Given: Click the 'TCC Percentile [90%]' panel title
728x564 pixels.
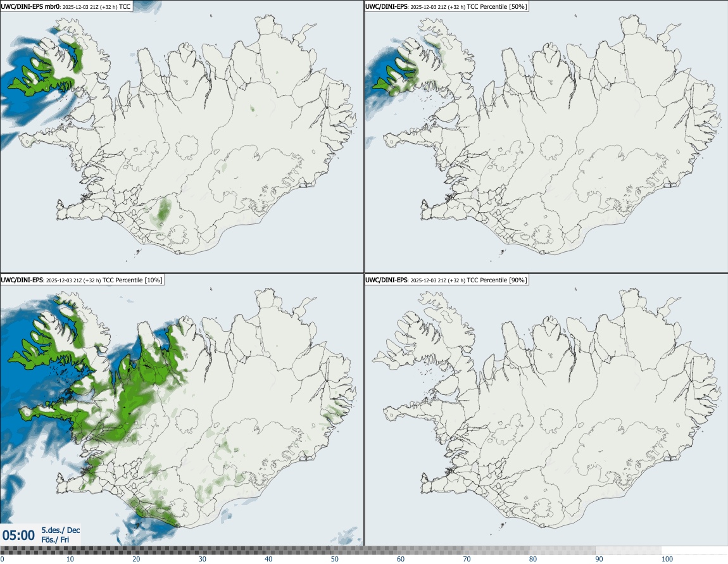Looking at the screenshot, I should point(447,280).
